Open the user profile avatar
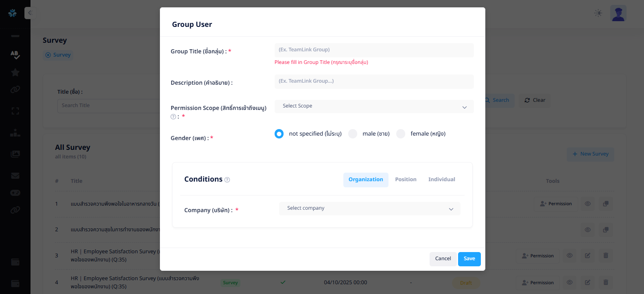This screenshot has height=294, width=644. tap(618, 13)
